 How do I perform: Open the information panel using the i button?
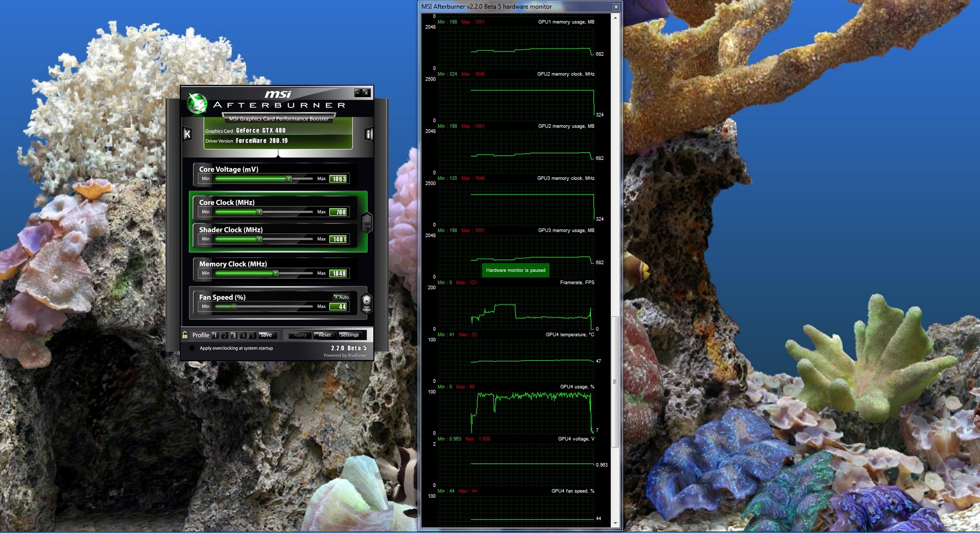(369, 134)
